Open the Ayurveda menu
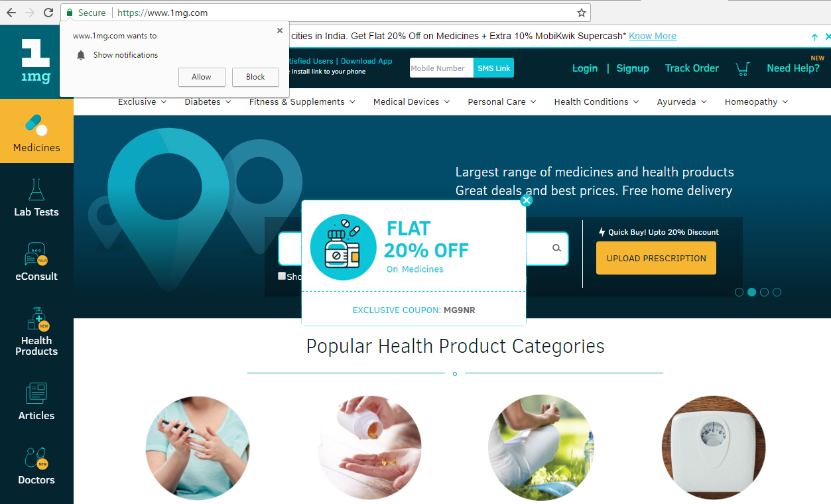831x504 pixels. [682, 101]
